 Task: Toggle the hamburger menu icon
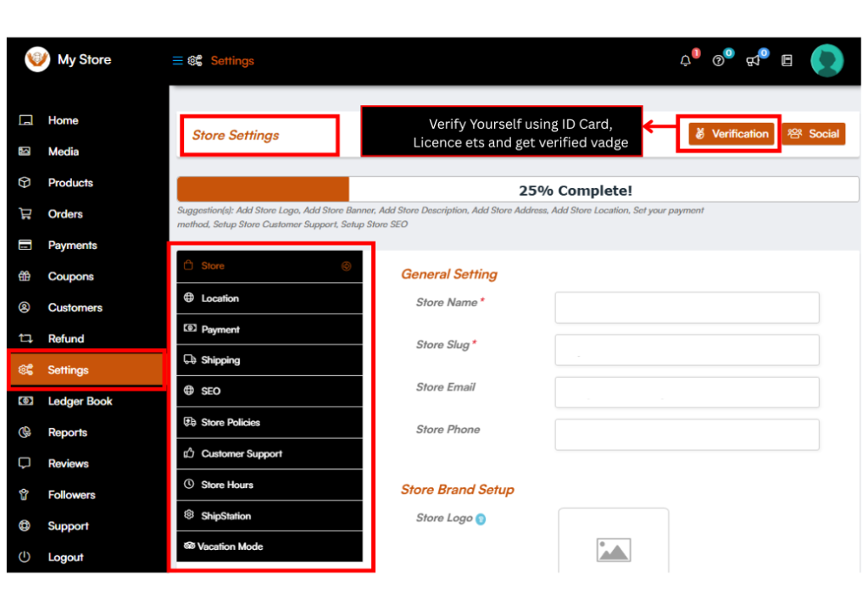(177, 61)
